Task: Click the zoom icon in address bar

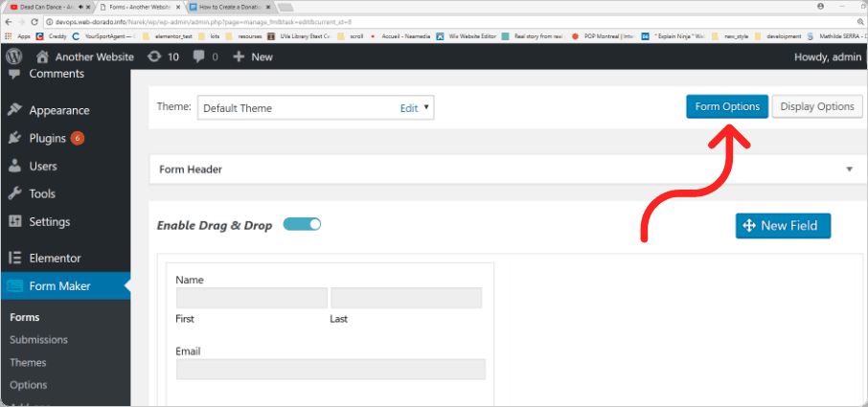Action: coord(860,22)
